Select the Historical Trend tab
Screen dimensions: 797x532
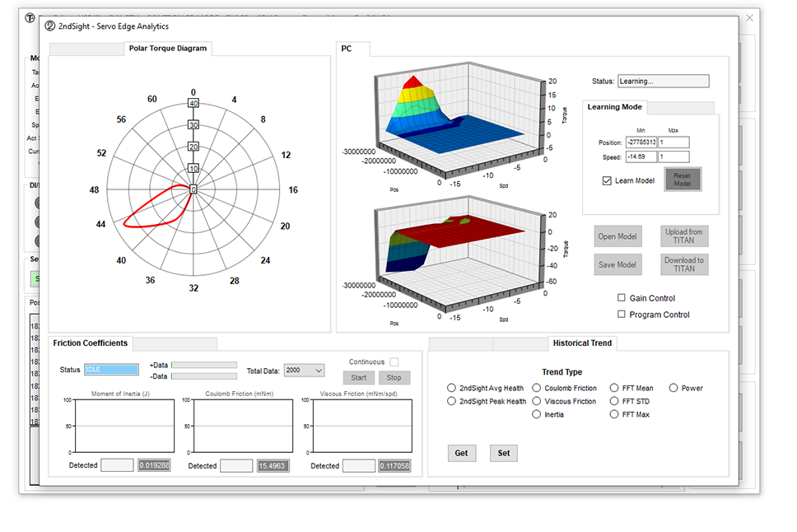(x=582, y=343)
